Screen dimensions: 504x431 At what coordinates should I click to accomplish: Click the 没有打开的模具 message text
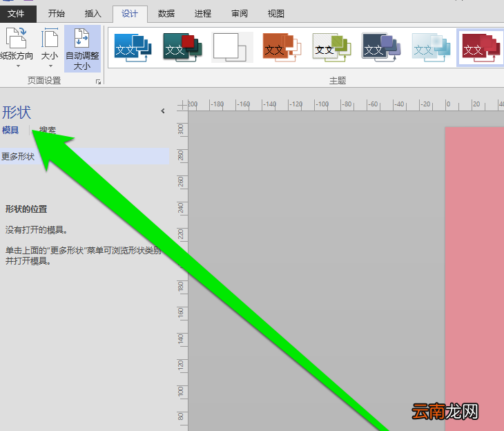tap(37, 229)
